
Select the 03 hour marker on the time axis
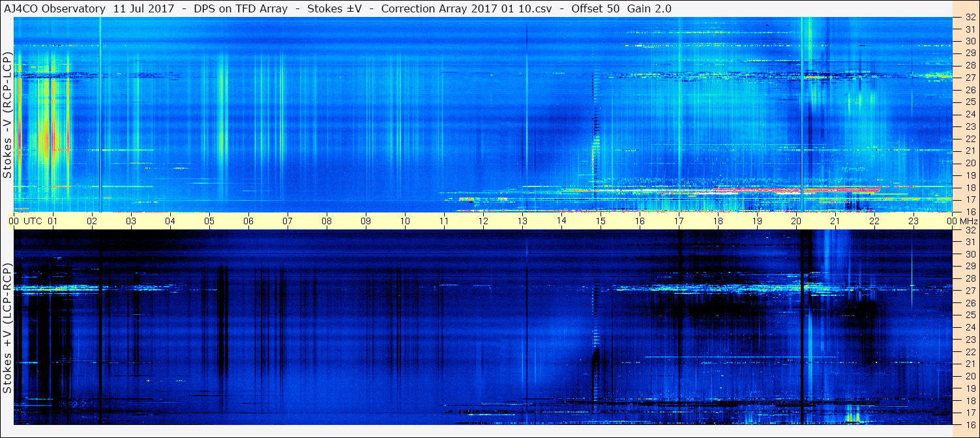131,221
